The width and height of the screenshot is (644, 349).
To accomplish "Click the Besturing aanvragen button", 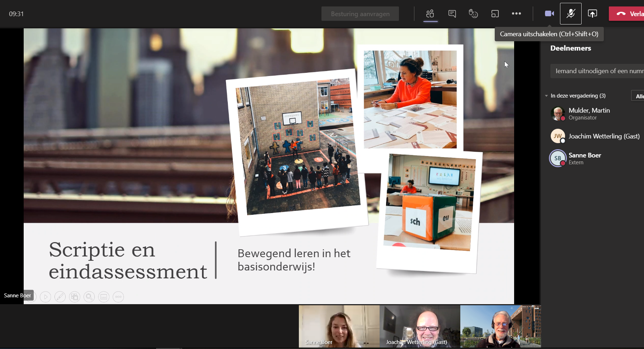I will 360,14.
